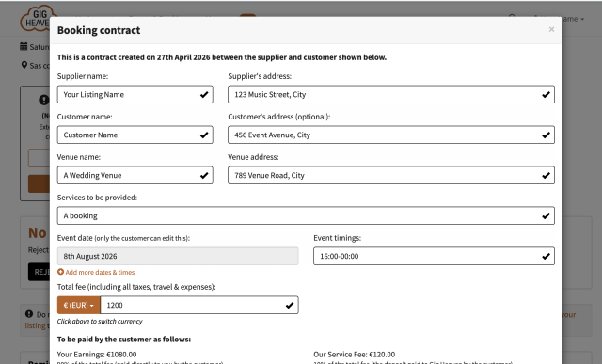Click the Supplier's address field
602x364 pixels.
pos(391,94)
